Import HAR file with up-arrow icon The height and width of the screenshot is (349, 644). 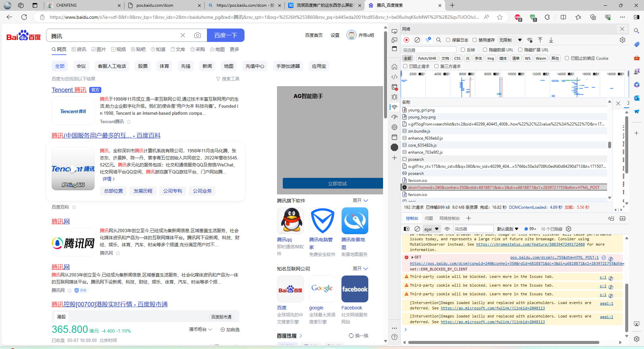[540, 40]
